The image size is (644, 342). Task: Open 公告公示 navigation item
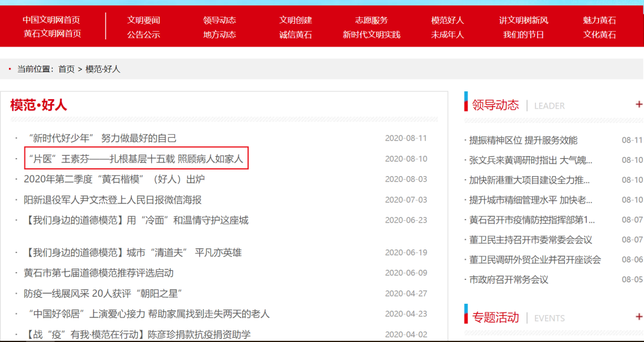point(144,35)
